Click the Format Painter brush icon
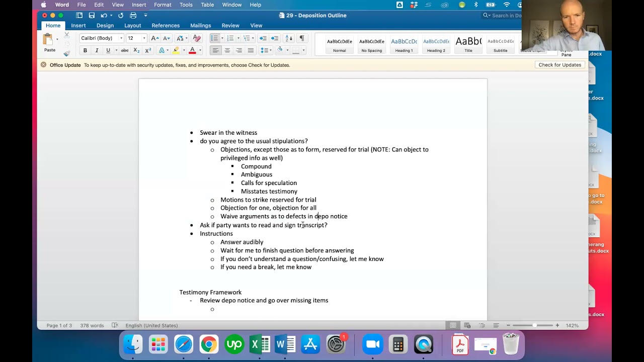This screenshot has width=644, height=362. point(66,52)
